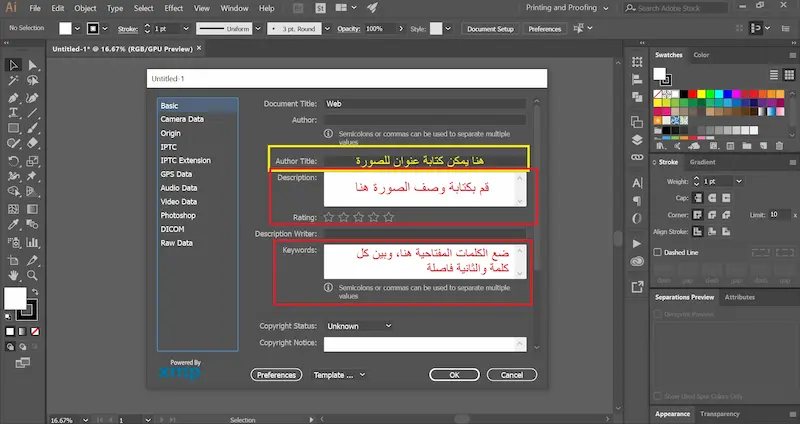Select the Direct Selection tool
The image size is (800, 424).
(x=33, y=65)
